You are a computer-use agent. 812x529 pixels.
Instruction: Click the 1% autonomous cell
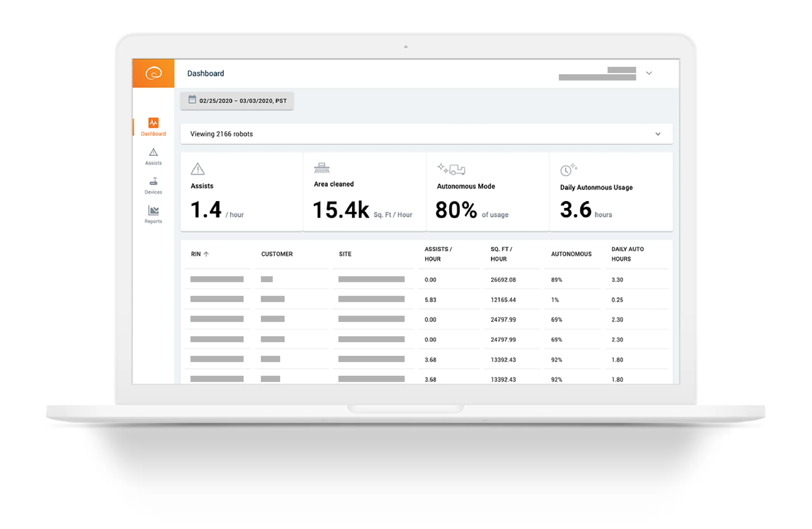click(x=555, y=300)
